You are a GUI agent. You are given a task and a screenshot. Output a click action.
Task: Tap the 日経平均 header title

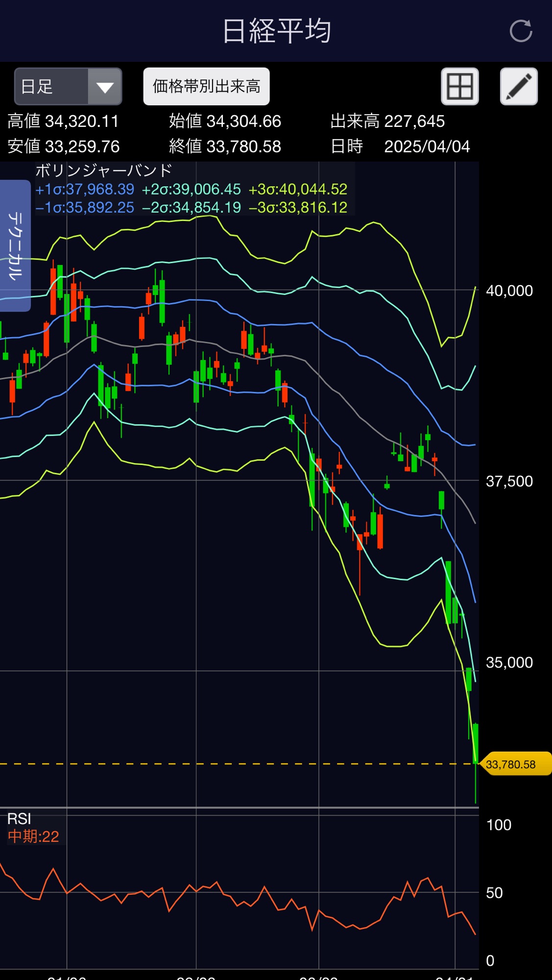[x=276, y=31]
